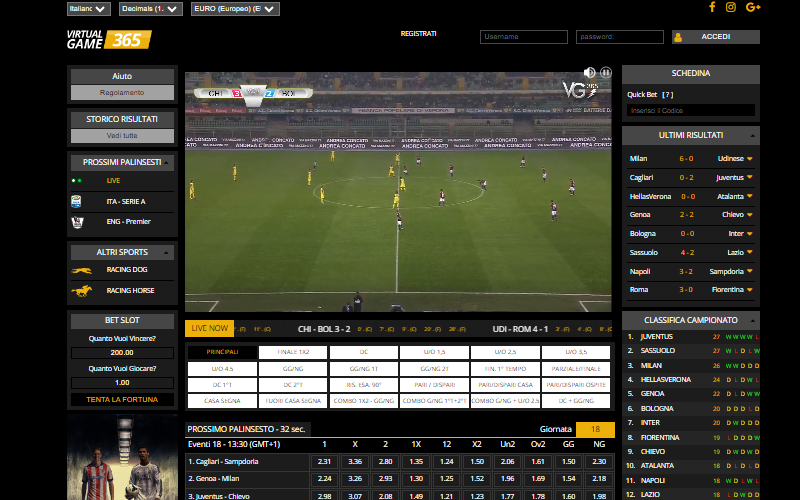Select odds 2.30 NG for Cagliari - Sampdoria

click(x=599, y=462)
